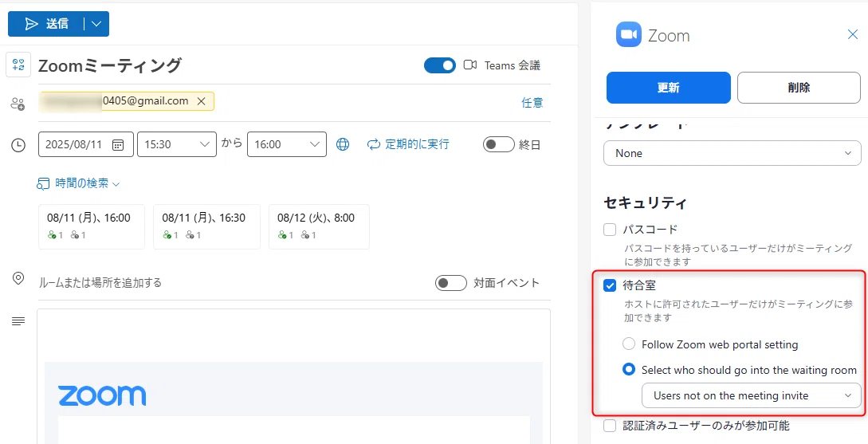Select 'Select who should go into waiting room' radio

tap(629, 370)
